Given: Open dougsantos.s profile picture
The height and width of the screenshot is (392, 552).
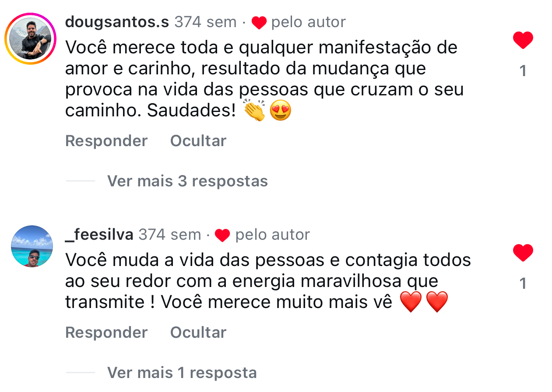Looking at the screenshot, I should [x=30, y=39].
